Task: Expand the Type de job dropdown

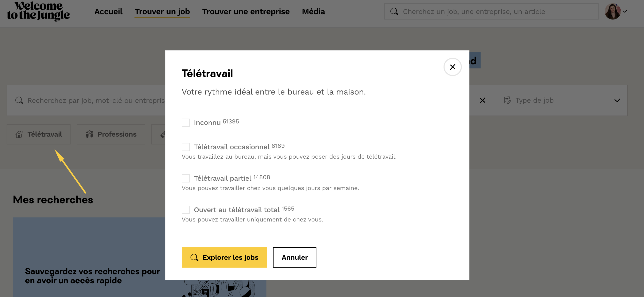Action: point(617,100)
